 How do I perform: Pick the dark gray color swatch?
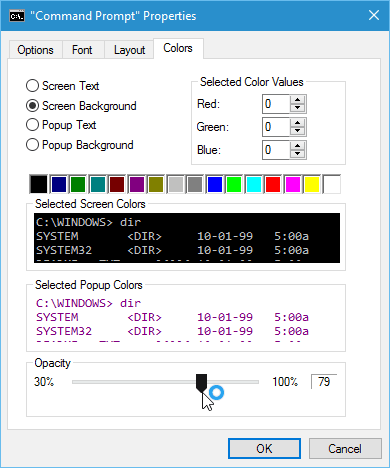195,184
